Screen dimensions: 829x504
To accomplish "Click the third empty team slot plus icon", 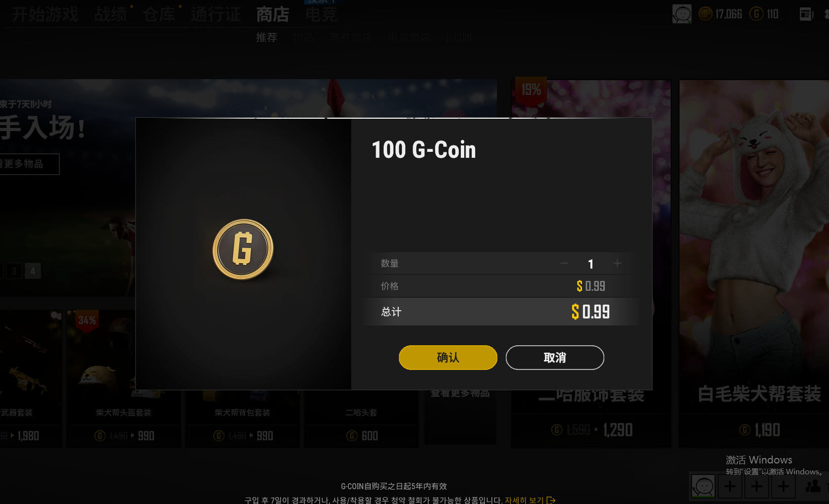I will coord(783,487).
